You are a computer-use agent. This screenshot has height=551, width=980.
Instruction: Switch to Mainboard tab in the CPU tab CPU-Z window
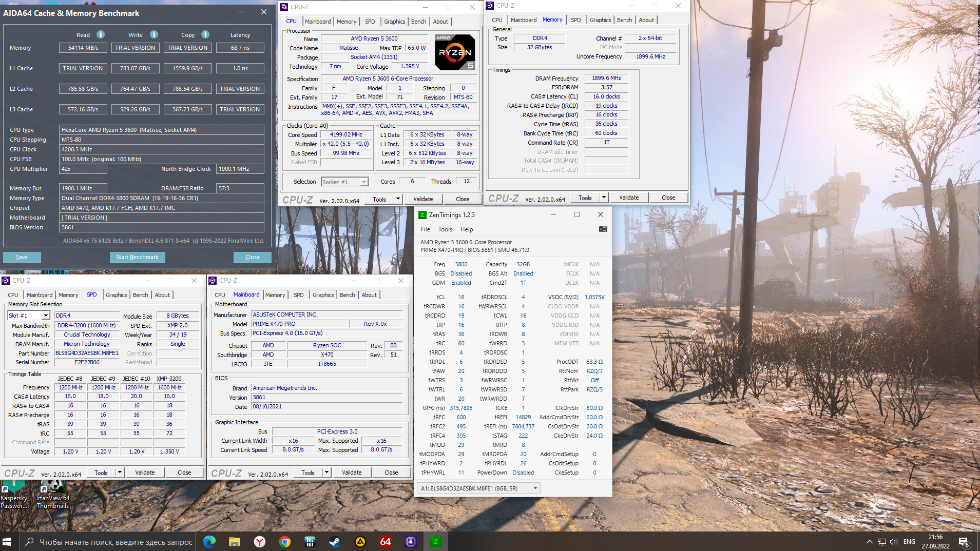click(318, 22)
